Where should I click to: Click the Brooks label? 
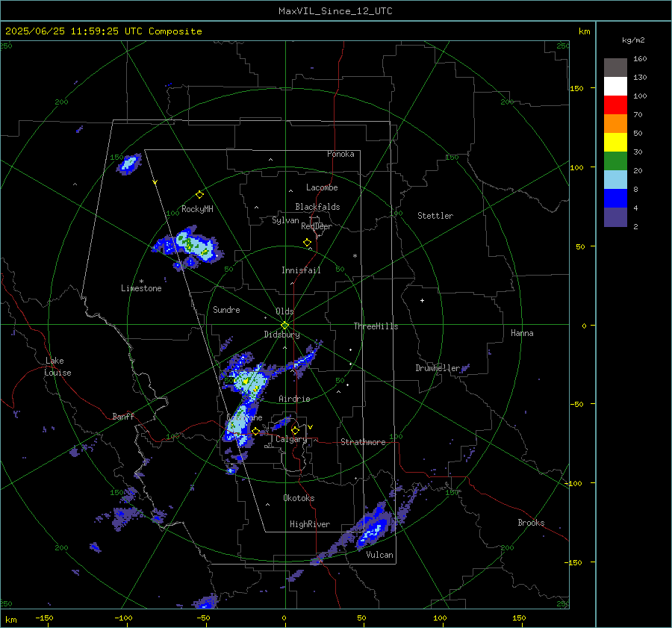[x=531, y=523]
